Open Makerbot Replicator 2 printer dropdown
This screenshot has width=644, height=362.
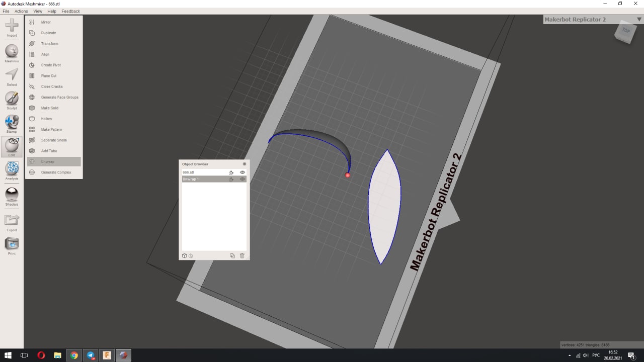(x=593, y=20)
